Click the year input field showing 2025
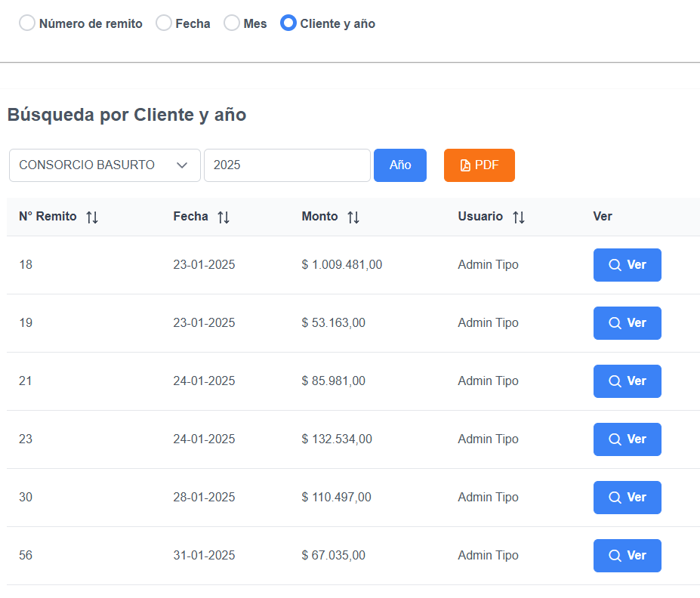The image size is (700, 598). click(287, 165)
